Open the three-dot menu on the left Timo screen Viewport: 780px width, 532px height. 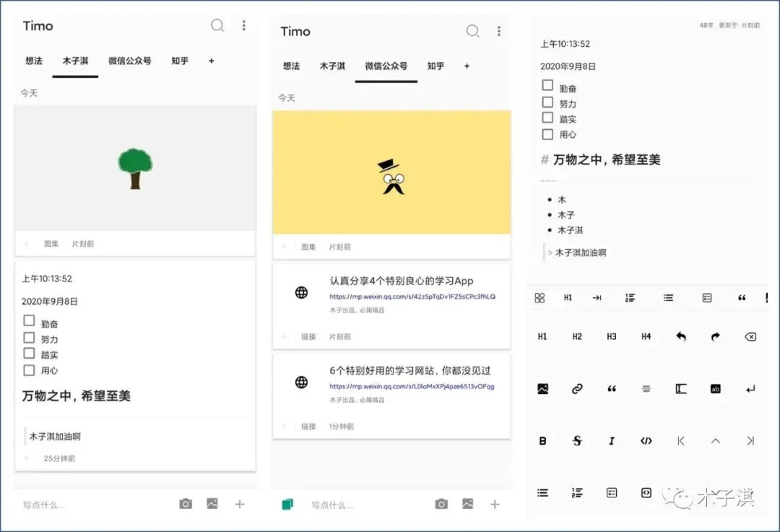pyautogui.click(x=244, y=25)
